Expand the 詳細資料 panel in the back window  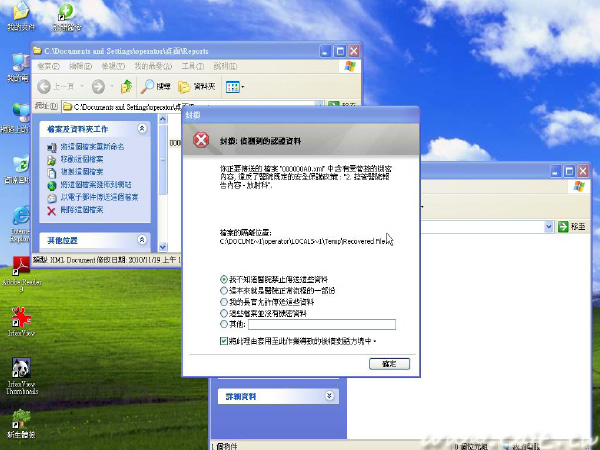[329, 396]
